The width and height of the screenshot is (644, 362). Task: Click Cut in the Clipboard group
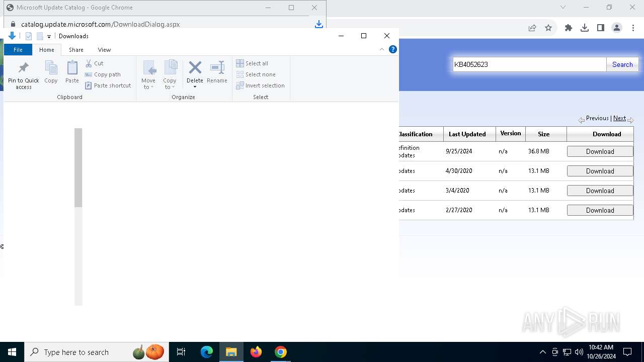pyautogui.click(x=95, y=63)
